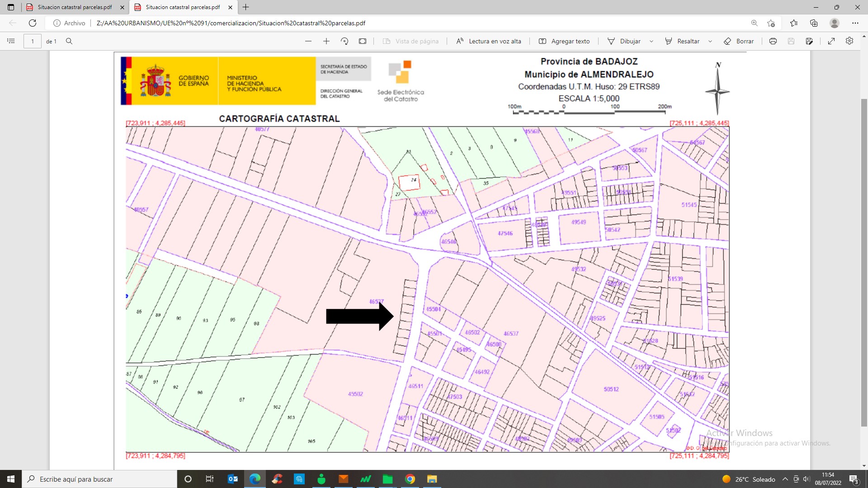Click the fit to page icon
The height and width of the screenshot is (488, 868).
pos(363,41)
